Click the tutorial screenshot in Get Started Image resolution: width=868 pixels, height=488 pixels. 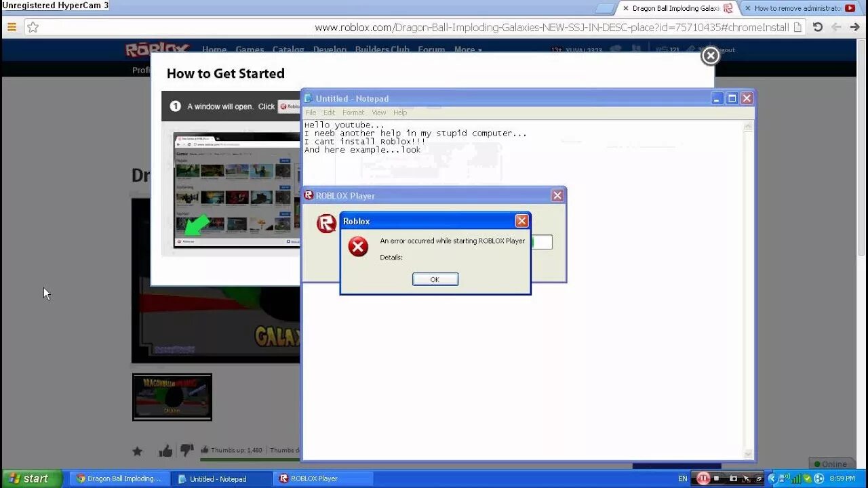pos(237,190)
